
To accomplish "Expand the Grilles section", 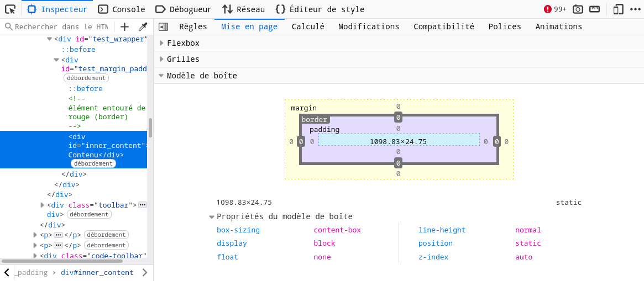I will [161, 59].
